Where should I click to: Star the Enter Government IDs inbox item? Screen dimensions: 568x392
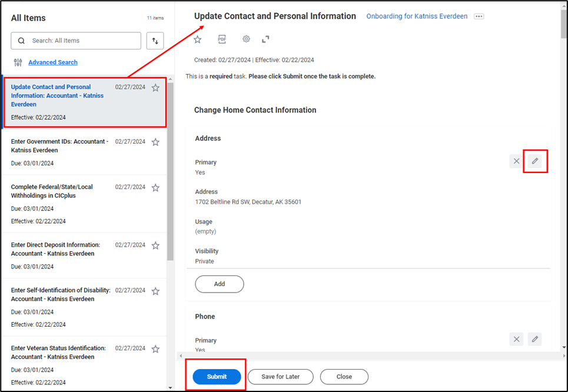155,142
